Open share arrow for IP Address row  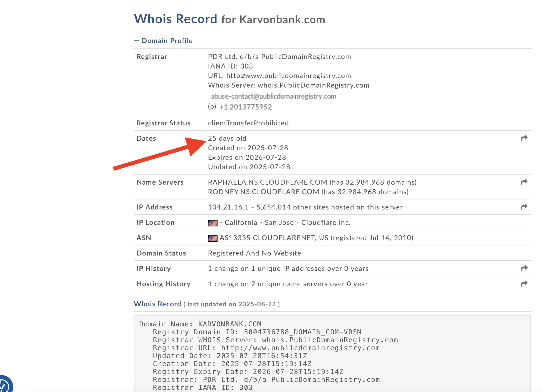tap(524, 207)
